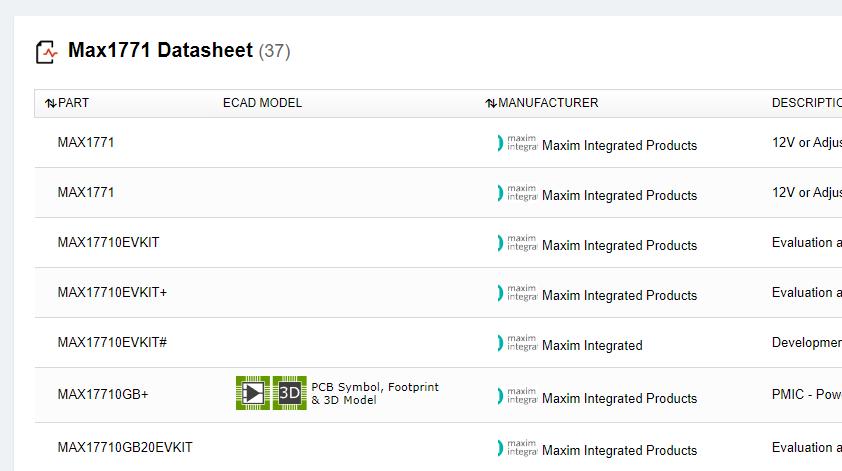Click Maxim logo in first MAX1771 row
This screenshot has width=842, height=471.
point(517,143)
